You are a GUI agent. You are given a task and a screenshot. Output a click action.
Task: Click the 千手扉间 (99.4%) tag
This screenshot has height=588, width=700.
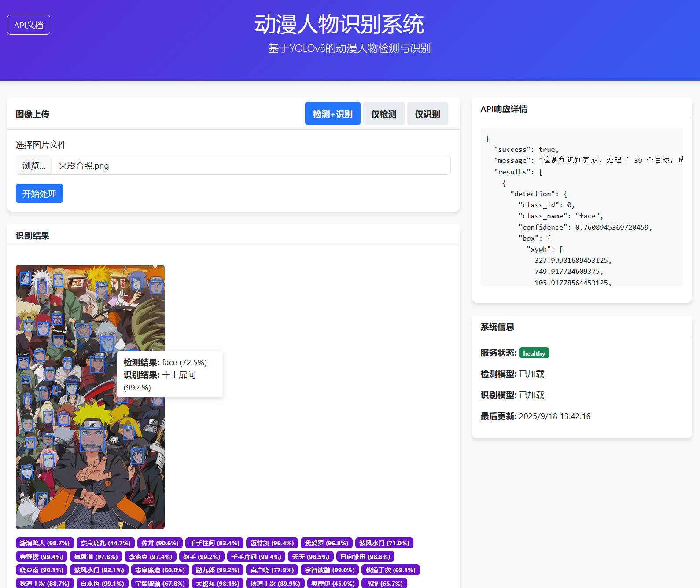click(x=256, y=557)
